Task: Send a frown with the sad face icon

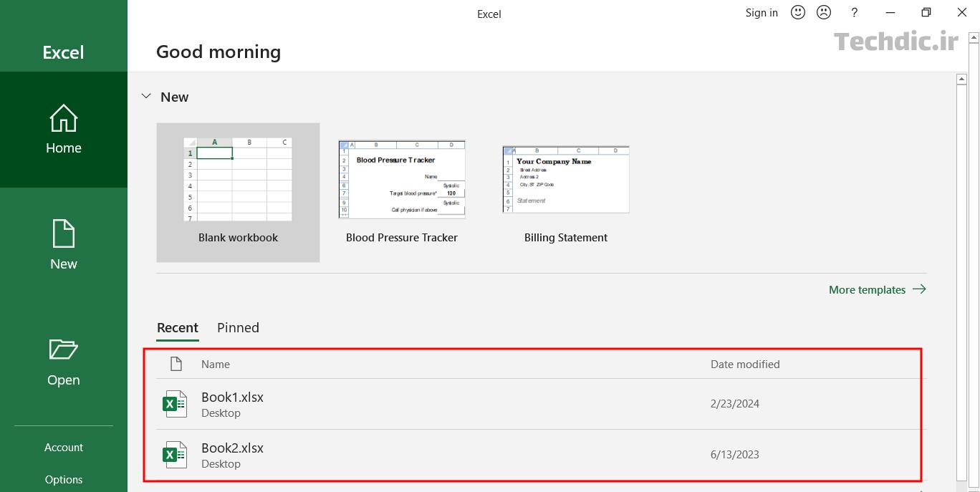Action: tap(824, 12)
